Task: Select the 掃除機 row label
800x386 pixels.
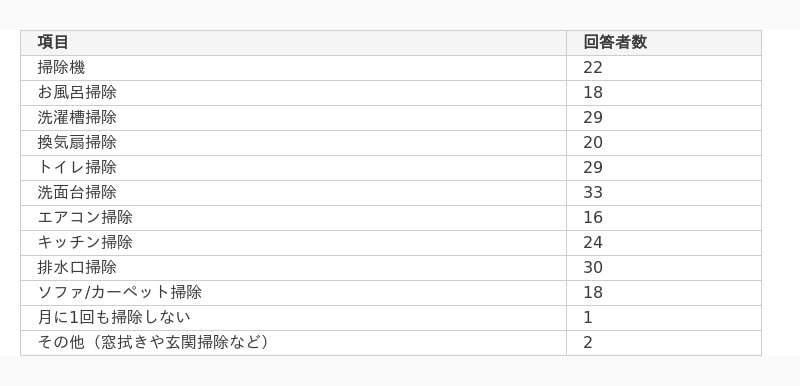Action: [x=293, y=68]
